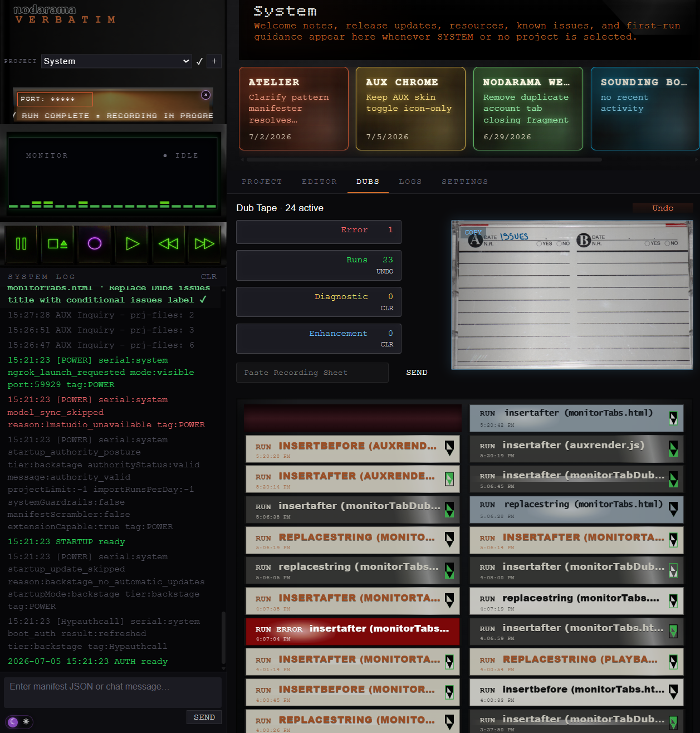Open the EDITOR tab
The image size is (700, 733).
click(319, 182)
